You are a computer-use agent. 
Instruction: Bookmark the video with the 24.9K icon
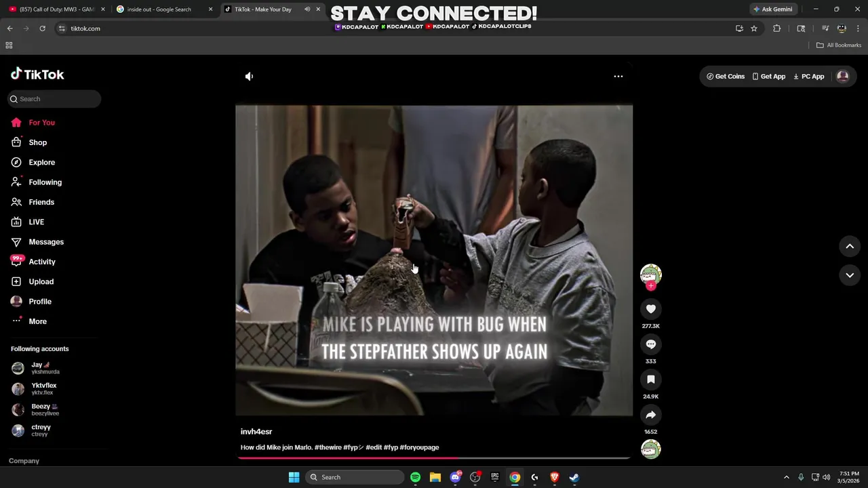(651, 380)
